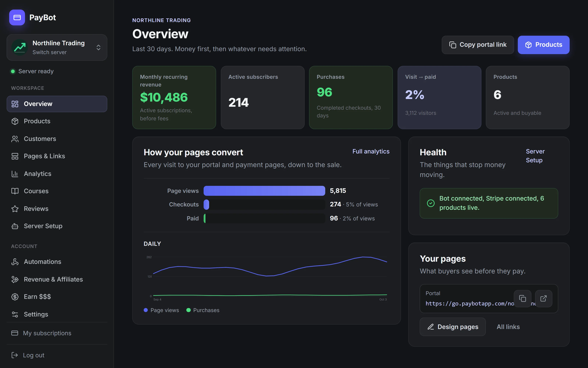This screenshot has width=588, height=368.
Task: Toggle the Purchases legend item
Action: tap(203, 310)
